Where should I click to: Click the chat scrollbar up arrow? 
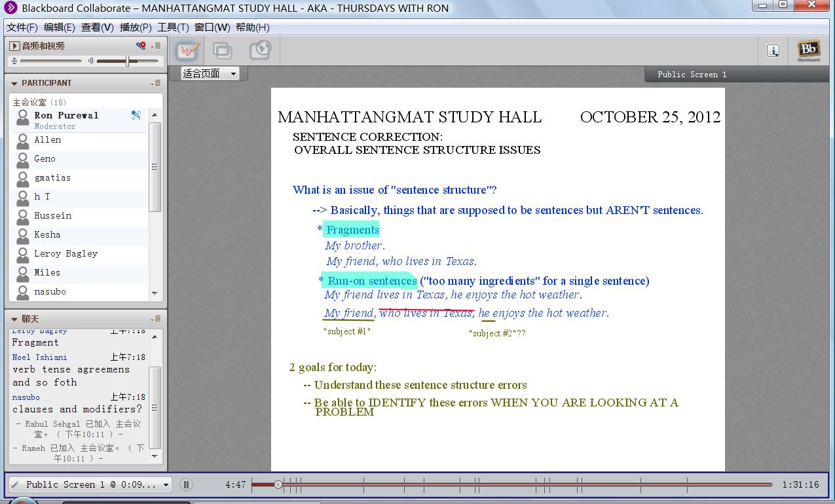click(155, 336)
